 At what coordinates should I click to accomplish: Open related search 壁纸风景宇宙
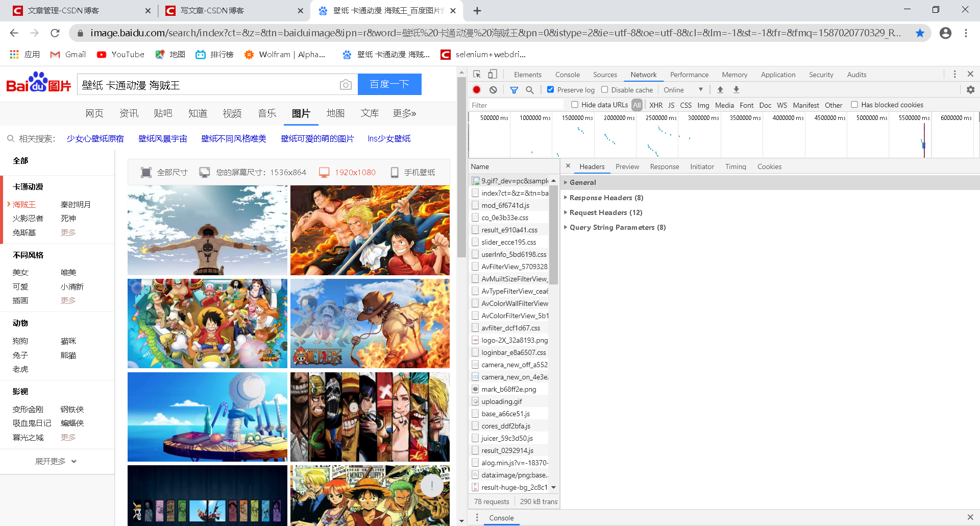162,138
